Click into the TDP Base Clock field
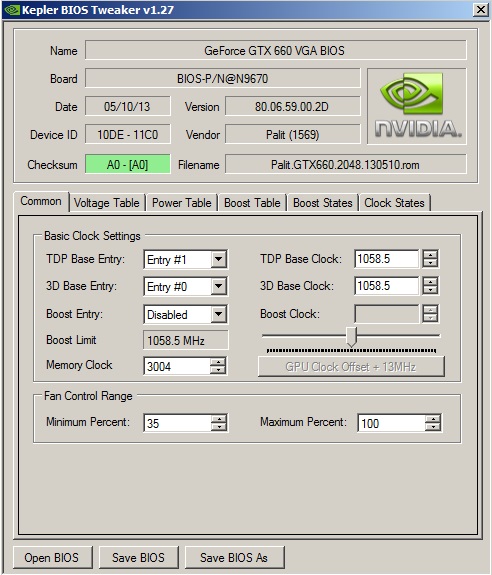The image size is (492, 575). coord(386,259)
